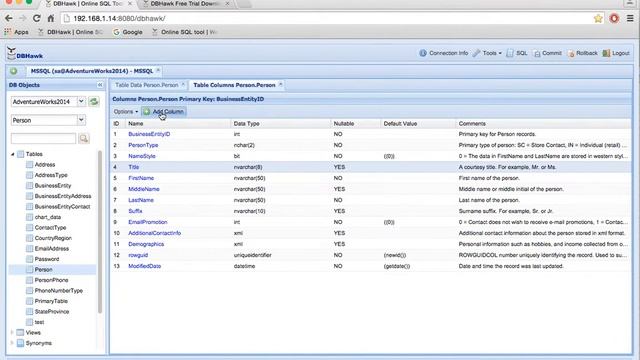
Task: Click the Views folder icon
Action: point(20,333)
